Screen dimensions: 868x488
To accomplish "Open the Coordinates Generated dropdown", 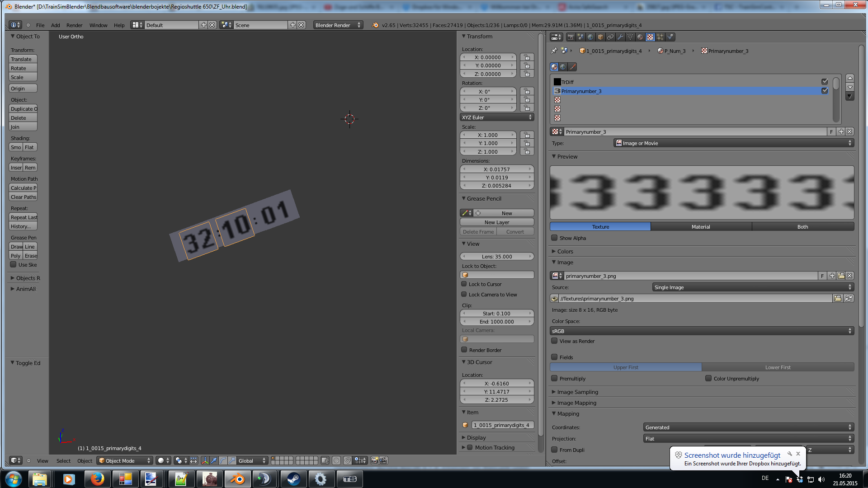I will pos(748,427).
